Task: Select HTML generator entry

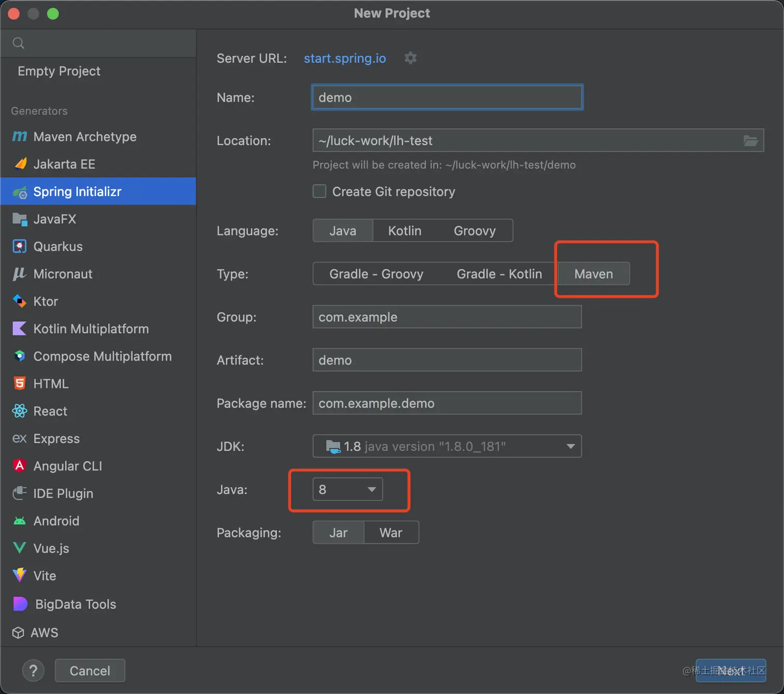Action: click(99, 384)
